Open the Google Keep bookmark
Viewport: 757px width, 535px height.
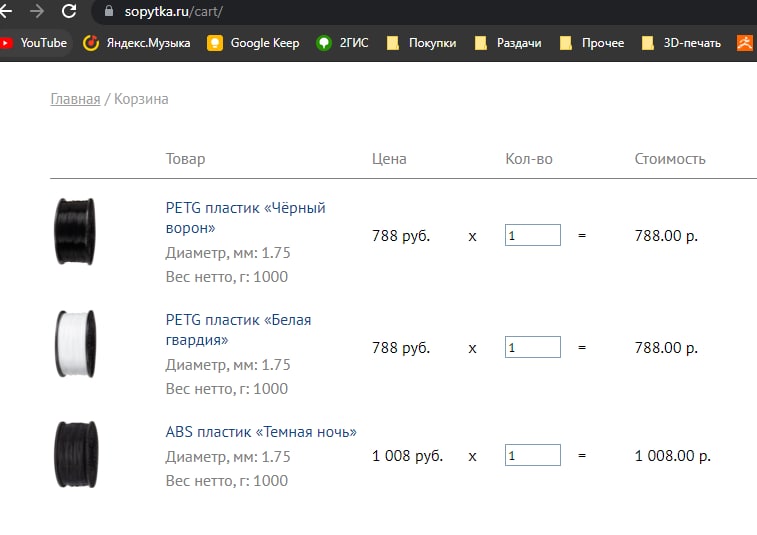pos(253,43)
